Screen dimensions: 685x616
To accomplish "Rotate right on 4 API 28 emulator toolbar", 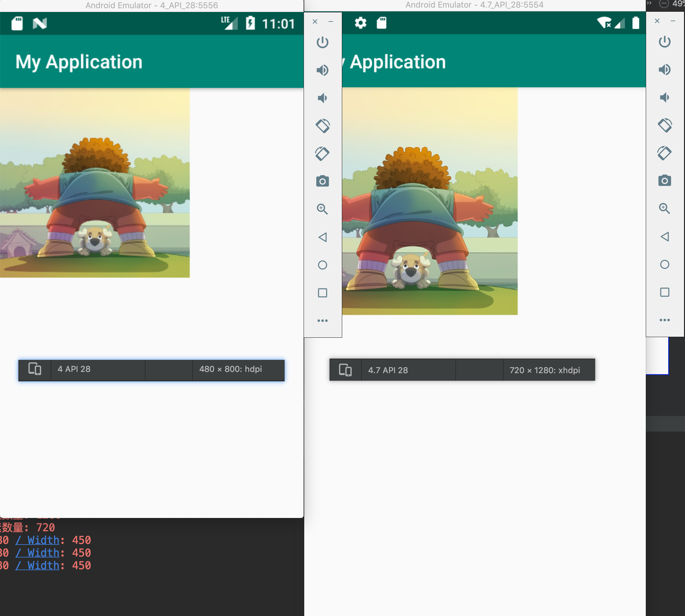I will [322, 154].
